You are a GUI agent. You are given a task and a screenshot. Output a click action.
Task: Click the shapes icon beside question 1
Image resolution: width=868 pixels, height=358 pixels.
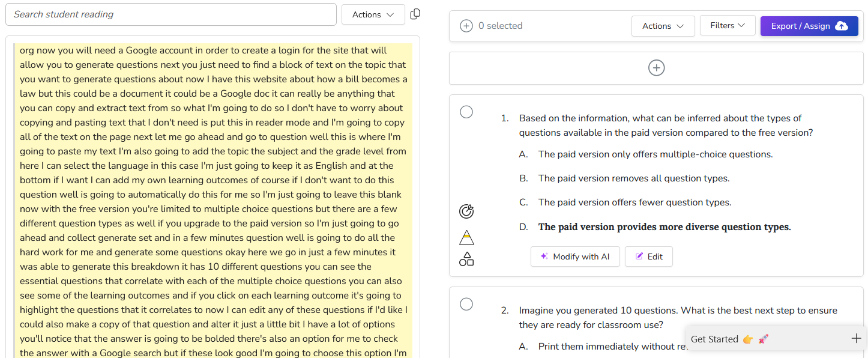(466, 259)
